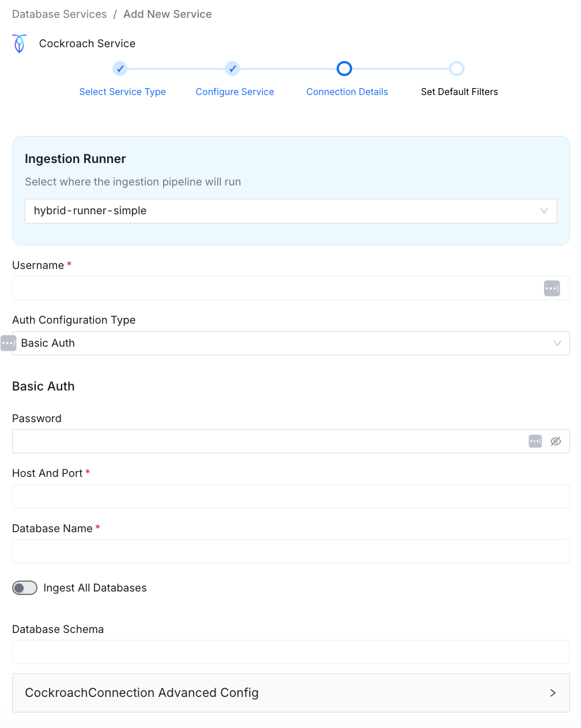
Task: Open the hybrid-runner-simple ingestion runner dropdown
Action: tap(291, 211)
